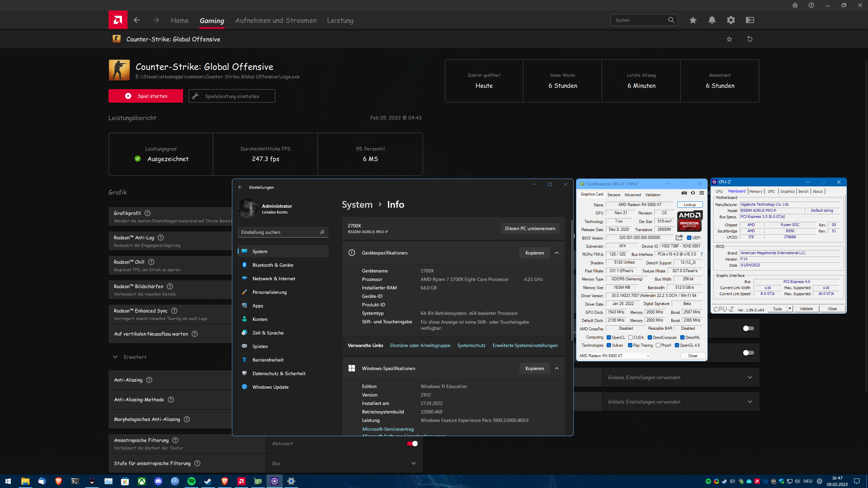Toggle DirectCompute checkbox in GPU-Z
The image size is (868, 488).
(x=650, y=338)
